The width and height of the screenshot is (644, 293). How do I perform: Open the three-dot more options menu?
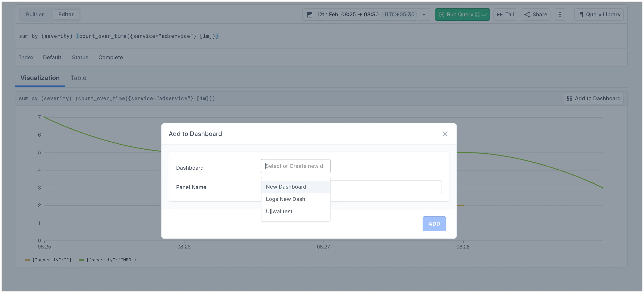(x=560, y=15)
